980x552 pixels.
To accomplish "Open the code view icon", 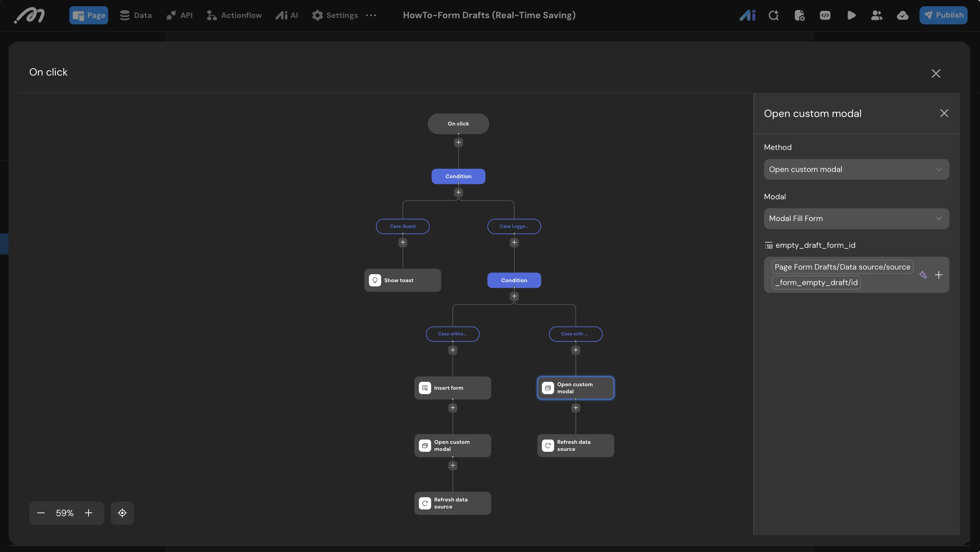I will point(825,15).
